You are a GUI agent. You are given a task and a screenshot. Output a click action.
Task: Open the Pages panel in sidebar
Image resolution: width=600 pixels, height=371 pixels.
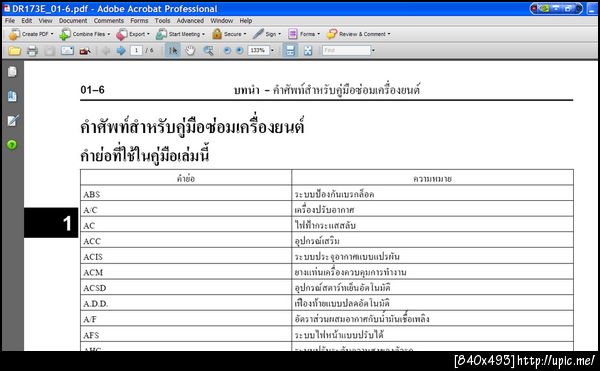click(x=12, y=72)
